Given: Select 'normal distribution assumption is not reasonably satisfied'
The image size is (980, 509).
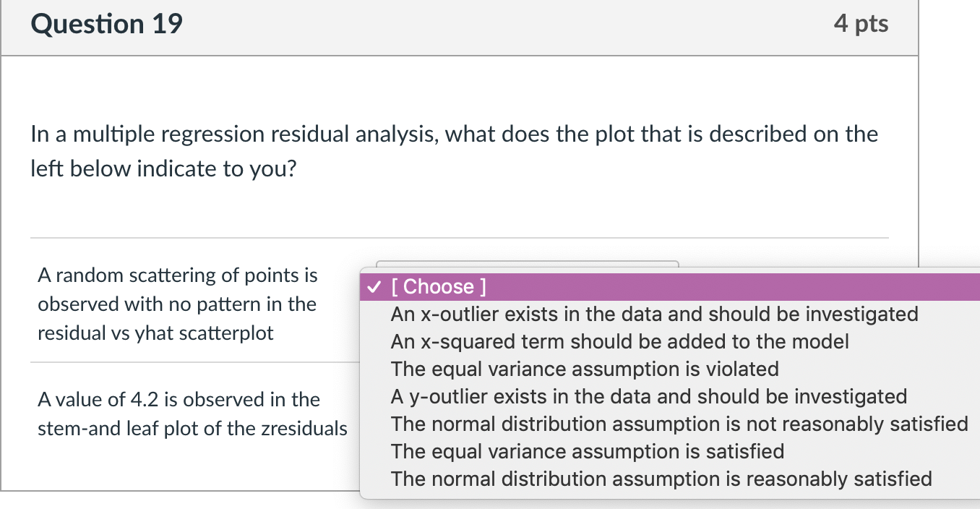Looking at the screenshot, I should click(679, 424).
